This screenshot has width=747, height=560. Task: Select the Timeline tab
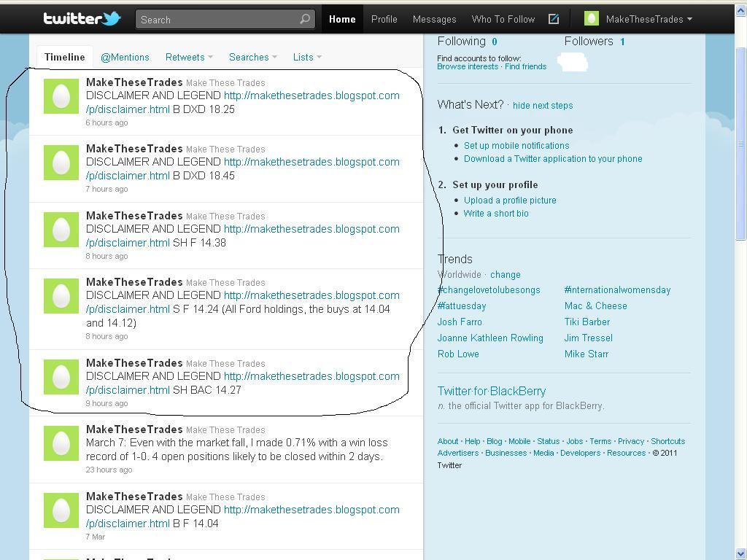click(x=64, y=57)
